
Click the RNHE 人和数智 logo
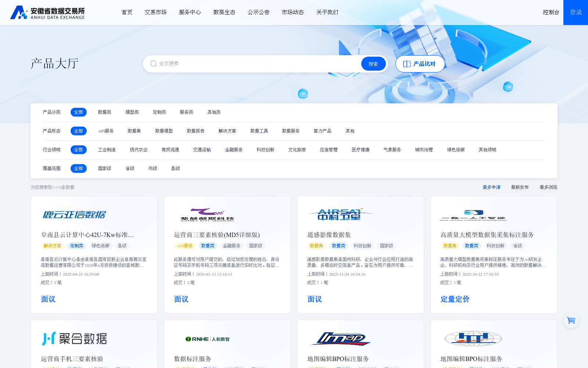(x=207, y=339)
